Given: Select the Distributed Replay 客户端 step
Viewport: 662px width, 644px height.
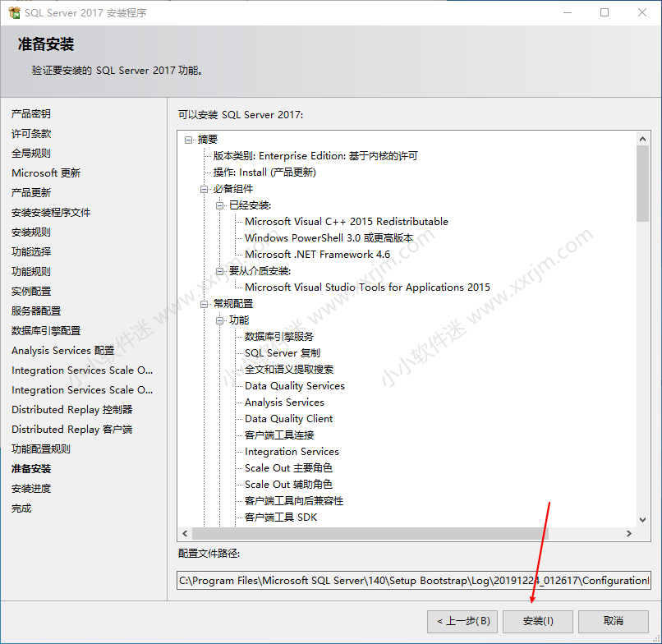Looking at the screenshot, I should (71, 430).
